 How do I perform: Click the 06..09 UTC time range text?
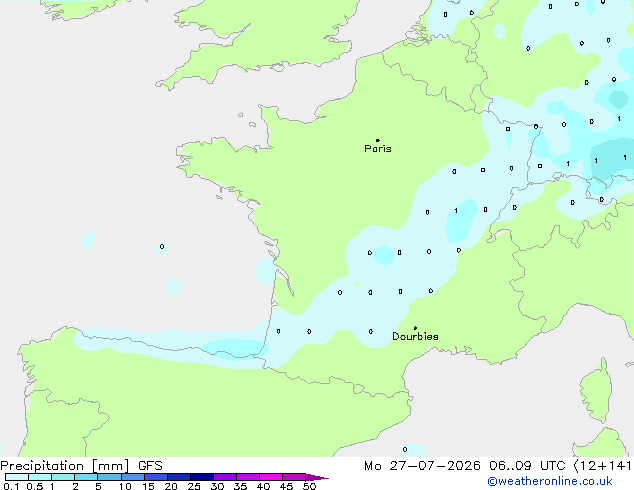527,466
